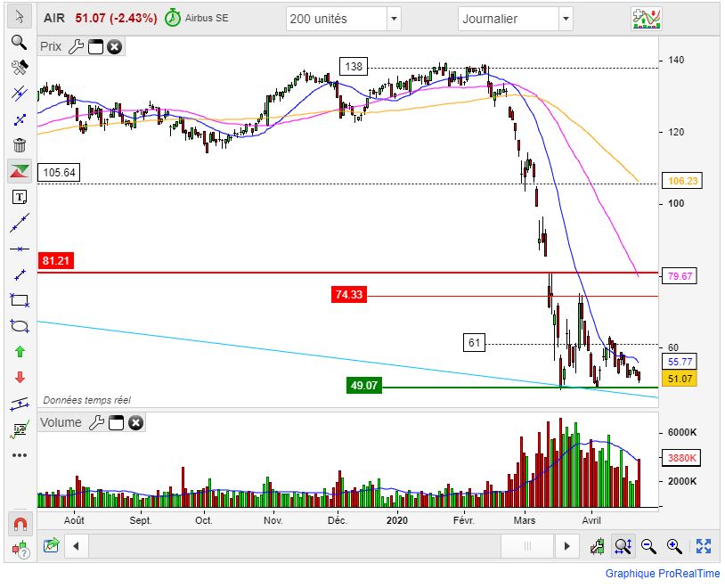Viewport: 725px width, 588px height.
Task: Open the chart indicators icon top-right
Action: [x=646, y=19]
